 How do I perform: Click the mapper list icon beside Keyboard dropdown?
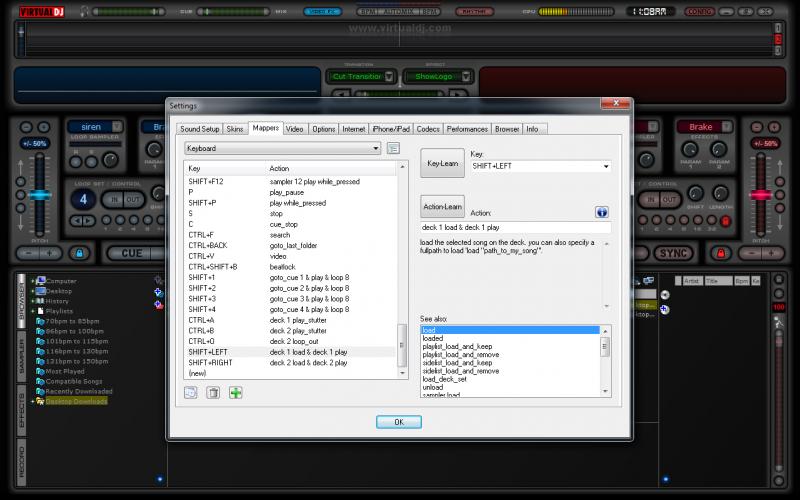393,148
